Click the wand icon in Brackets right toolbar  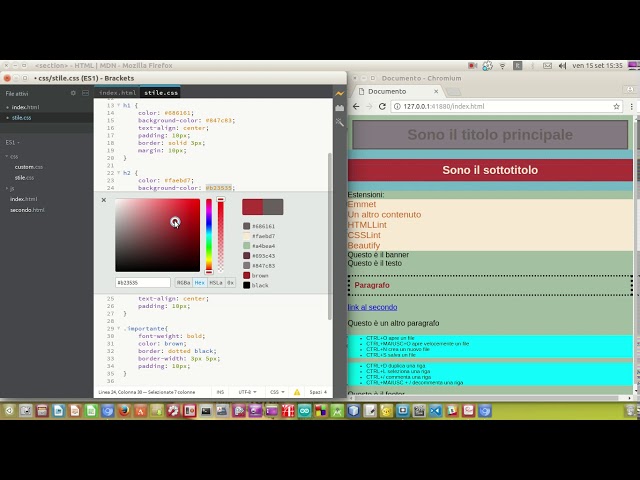[340, 122]
